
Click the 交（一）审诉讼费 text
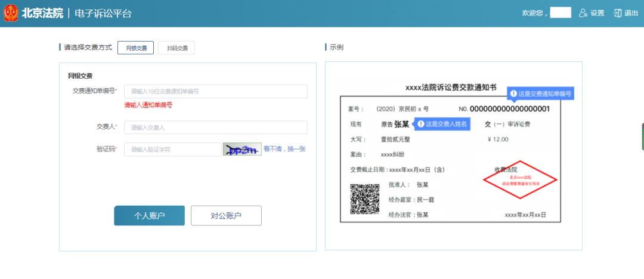tap(507, 124)
